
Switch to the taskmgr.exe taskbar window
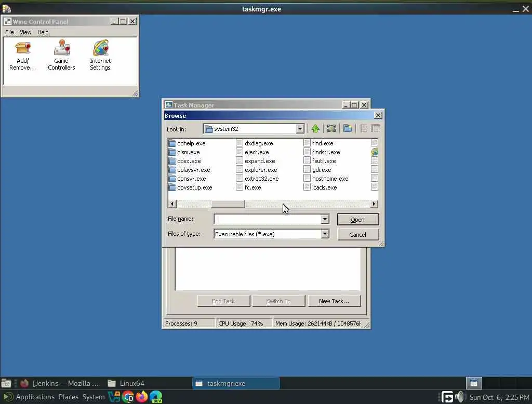(x=236, y=383)
